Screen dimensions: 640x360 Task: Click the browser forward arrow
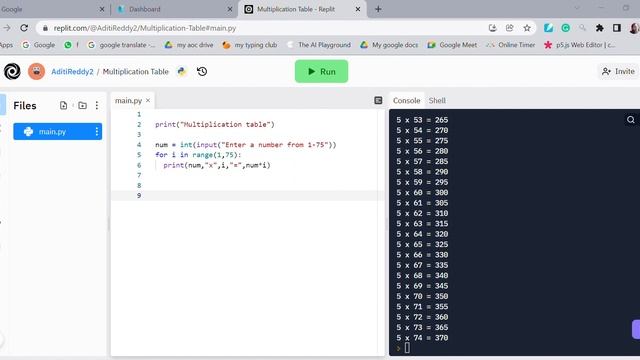(x=7, y=28)
